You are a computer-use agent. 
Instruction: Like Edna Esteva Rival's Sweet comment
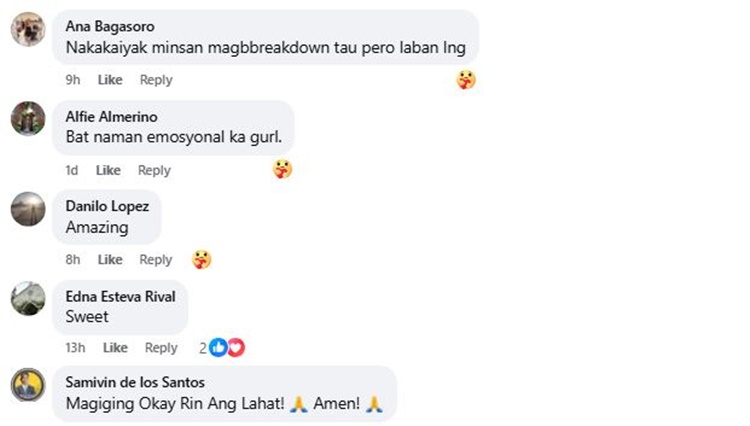click(x=115, y=348)
